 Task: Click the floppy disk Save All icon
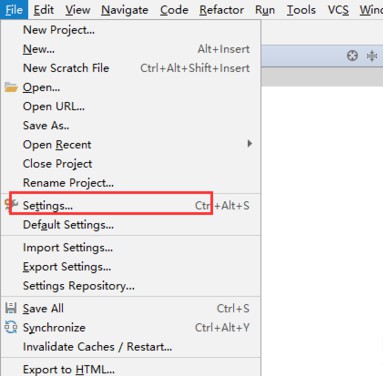[11, 308]
